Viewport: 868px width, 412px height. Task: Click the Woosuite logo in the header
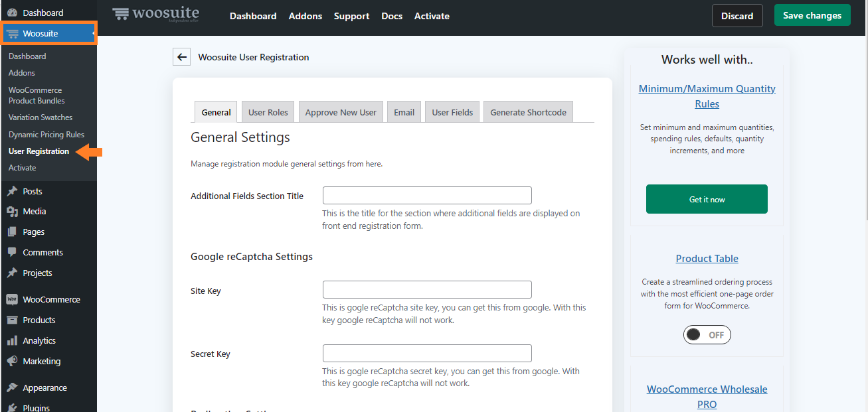[155, 15]
